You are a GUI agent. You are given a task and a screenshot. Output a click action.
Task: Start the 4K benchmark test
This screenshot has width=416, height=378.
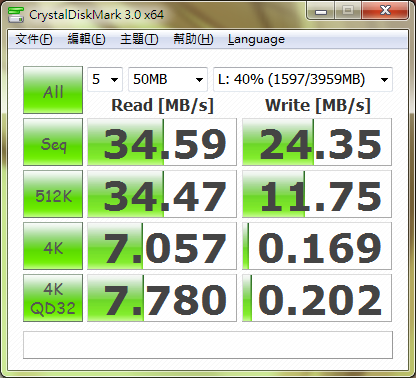(53, 246)
